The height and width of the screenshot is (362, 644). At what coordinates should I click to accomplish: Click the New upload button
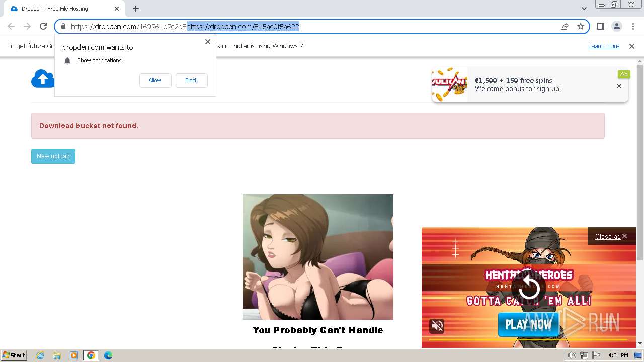pyautogui.click(x=53, y=156)
